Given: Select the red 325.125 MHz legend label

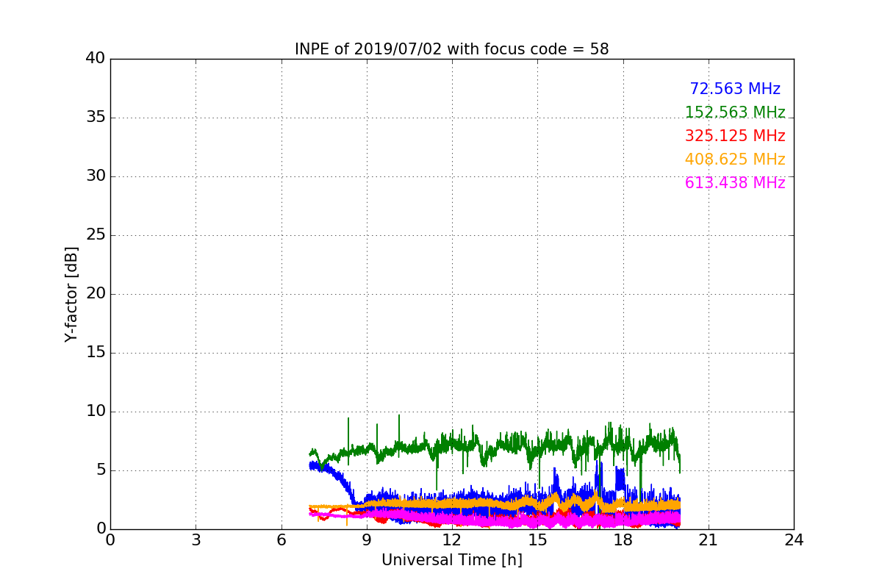Looking at the screenshot, I should point(735,136).
